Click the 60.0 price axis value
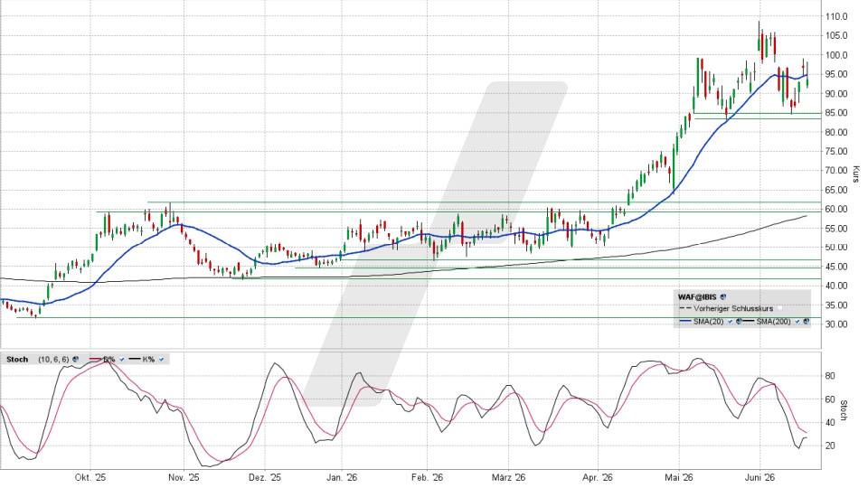The height and width of the screenshot is (488, 868). point(837,209)
